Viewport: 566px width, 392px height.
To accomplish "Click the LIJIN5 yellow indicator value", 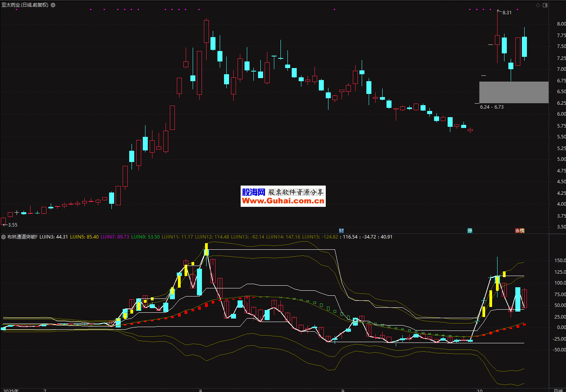I will (x=84, y=237).
